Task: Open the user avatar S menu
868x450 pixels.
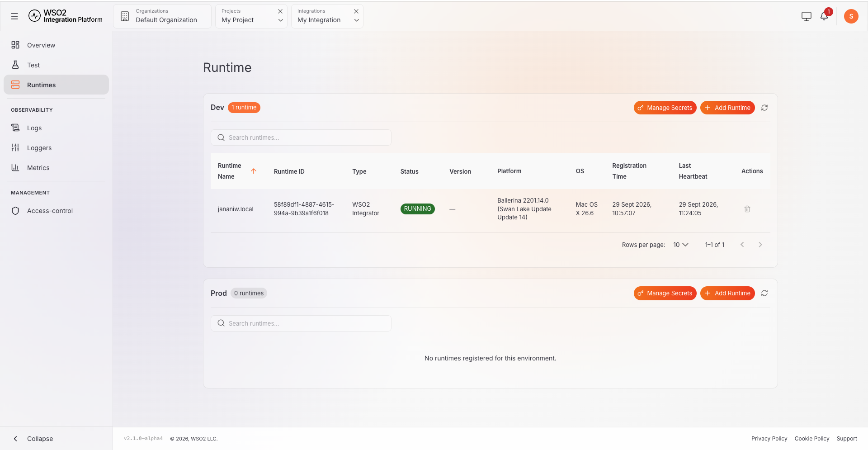Action: click(x=851, y=16)
